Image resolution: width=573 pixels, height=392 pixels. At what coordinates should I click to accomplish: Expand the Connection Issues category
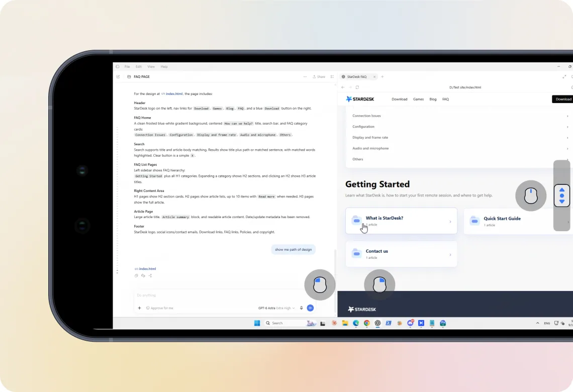(460, 116)
